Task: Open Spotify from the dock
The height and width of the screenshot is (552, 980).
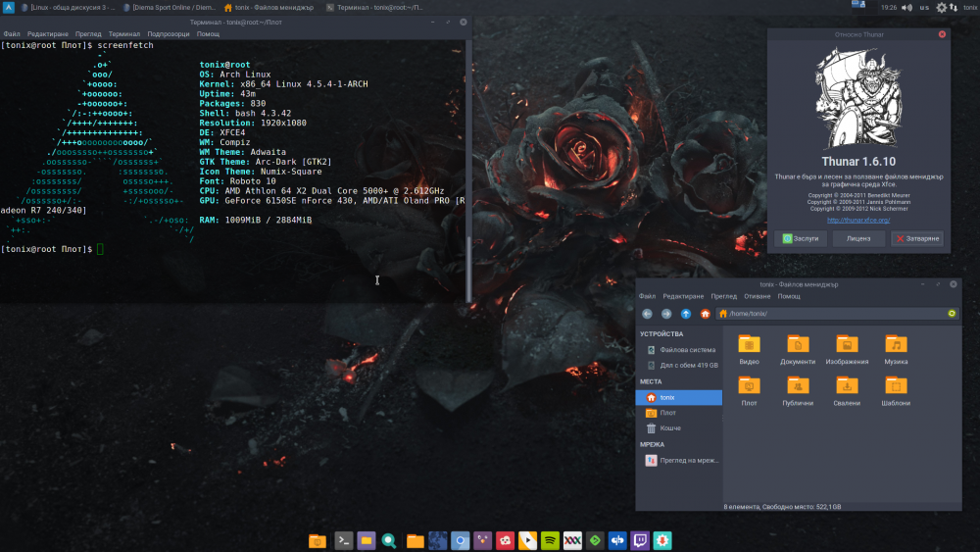Action: (x=550, y=541)
